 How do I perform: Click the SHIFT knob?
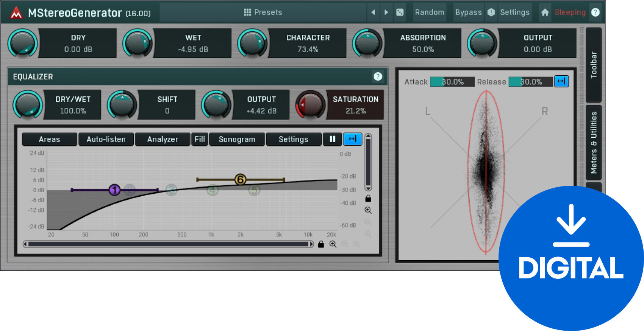click(122, 105)
